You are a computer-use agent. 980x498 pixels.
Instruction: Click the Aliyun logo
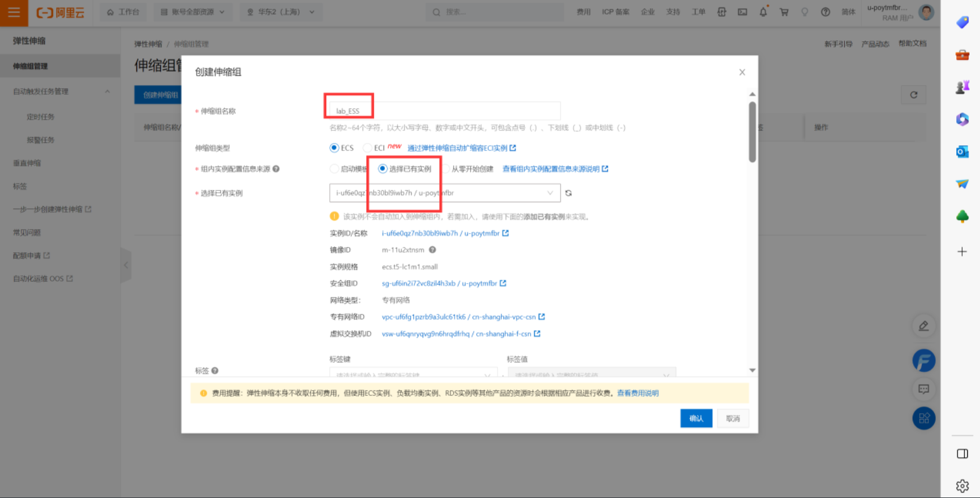tap(60, 12)
